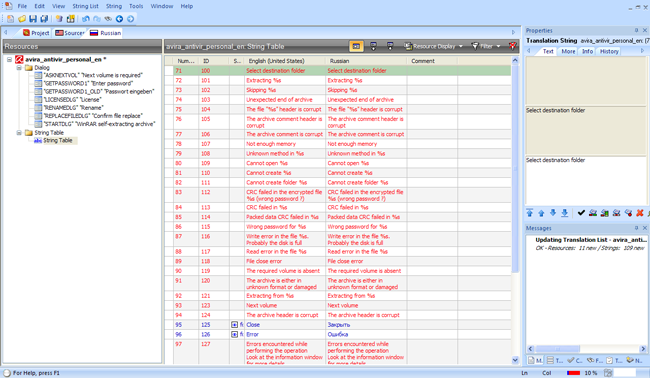This screenshot has width=650, height=378.
Task: Click right tab-scroll arrow in Properties panel
Action: pyautogui.click(x=643, y=51)
